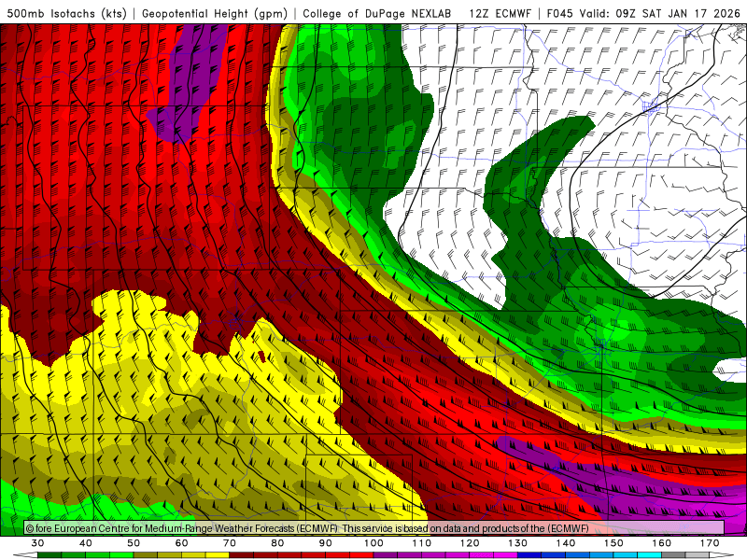Image resolution: width=747 pixels, height=560 pixels.
Task: Click the '140' legend value
Action: pos(566,543)
